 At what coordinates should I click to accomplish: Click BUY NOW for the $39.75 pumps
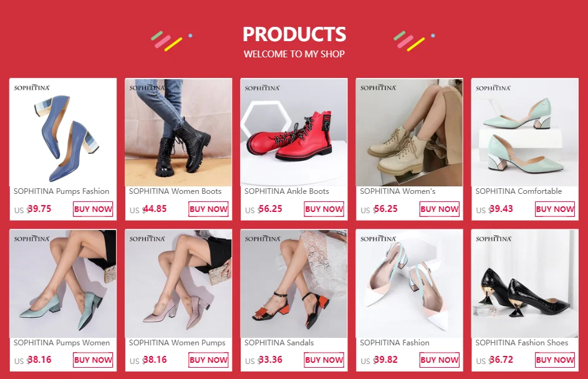click(x=93, y=209)
